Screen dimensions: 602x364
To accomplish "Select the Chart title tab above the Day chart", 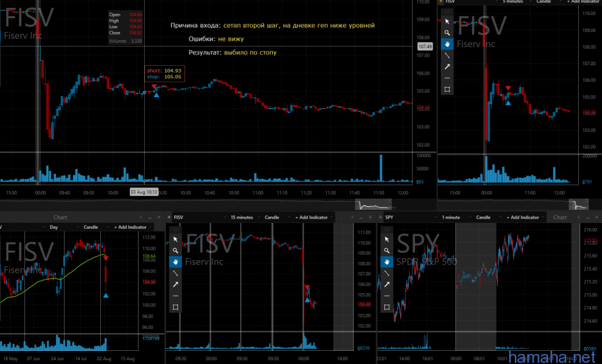I will coord(60,217).
